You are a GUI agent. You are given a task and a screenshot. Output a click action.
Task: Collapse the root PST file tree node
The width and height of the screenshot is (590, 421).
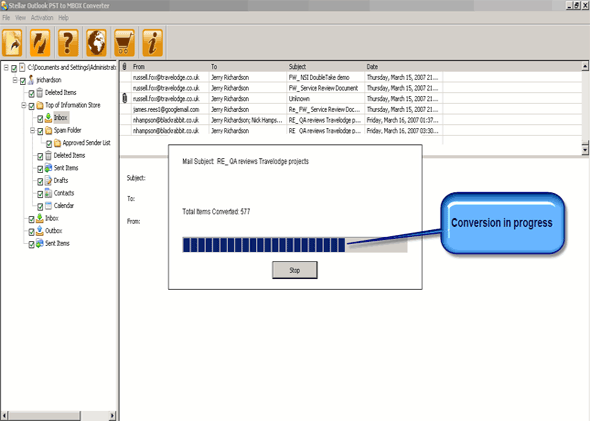pyautogui.click(x=6, y=68)
